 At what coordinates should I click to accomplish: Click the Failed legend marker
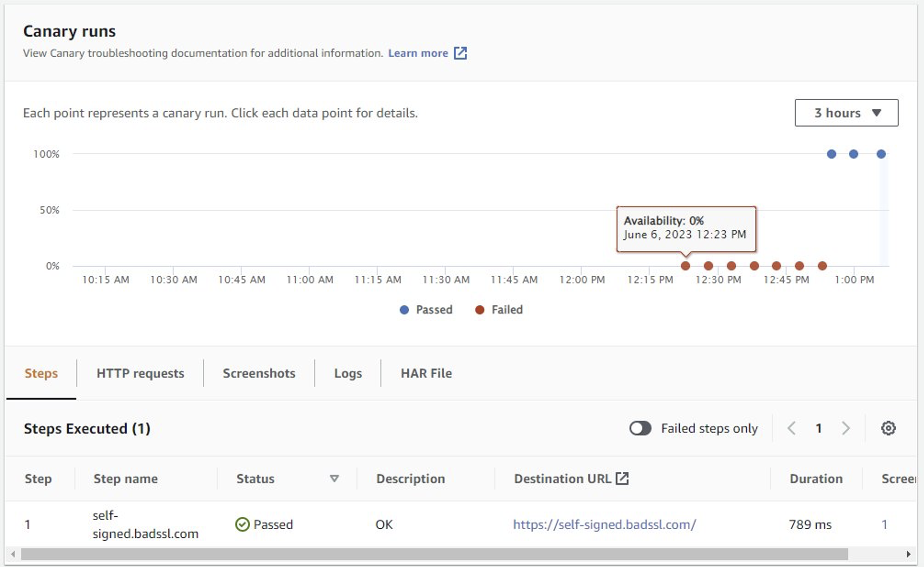point(479,309)
